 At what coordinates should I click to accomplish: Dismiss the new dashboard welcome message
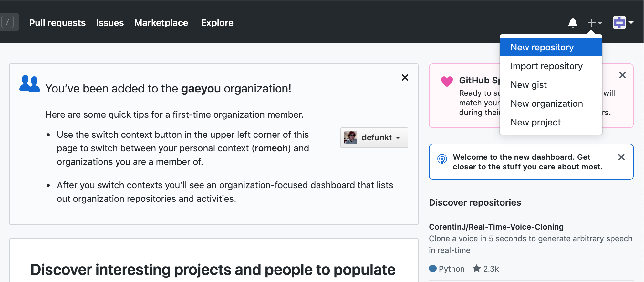[x=621, y=157]
